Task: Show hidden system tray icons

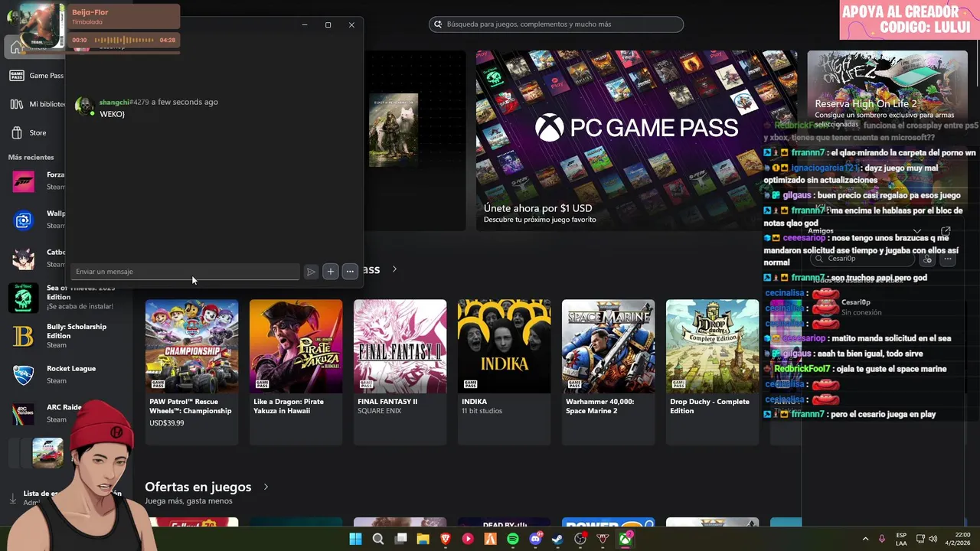Action: [x=866, y=539]
